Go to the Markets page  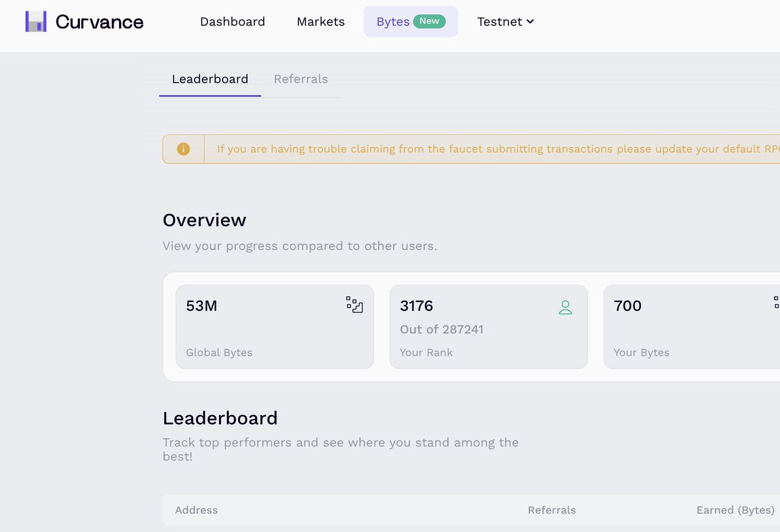tap(320, 21)
